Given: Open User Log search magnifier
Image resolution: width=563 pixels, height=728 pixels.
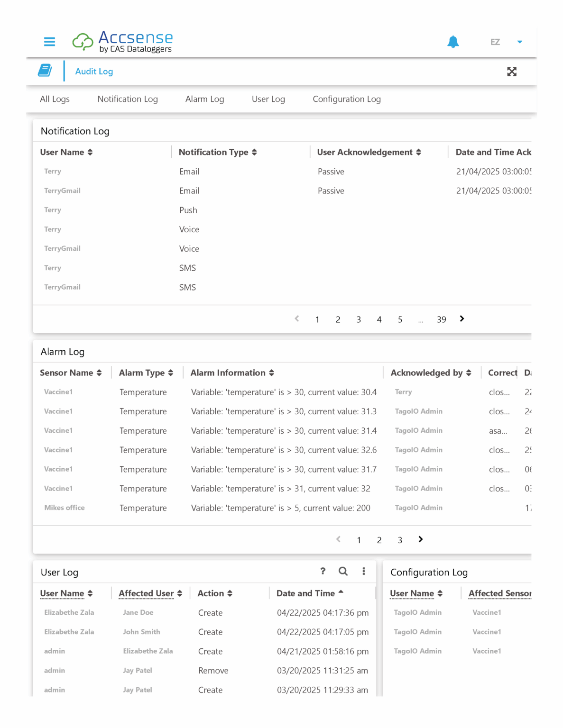Looking at the screenshot, I should point(343,571).
